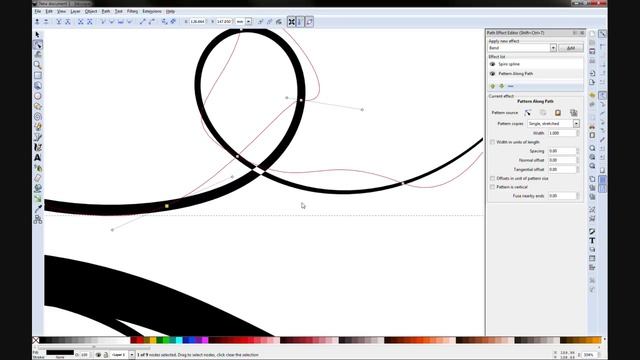Image resolution: width=640 pixels, height=360 pixels.
Task: Click the Delete selected nodes icon
Action: (x=46, y=22)
